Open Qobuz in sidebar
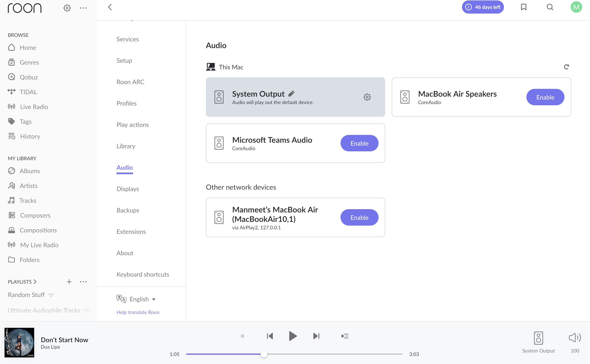The image size is (590, 364). pos(23,77)
